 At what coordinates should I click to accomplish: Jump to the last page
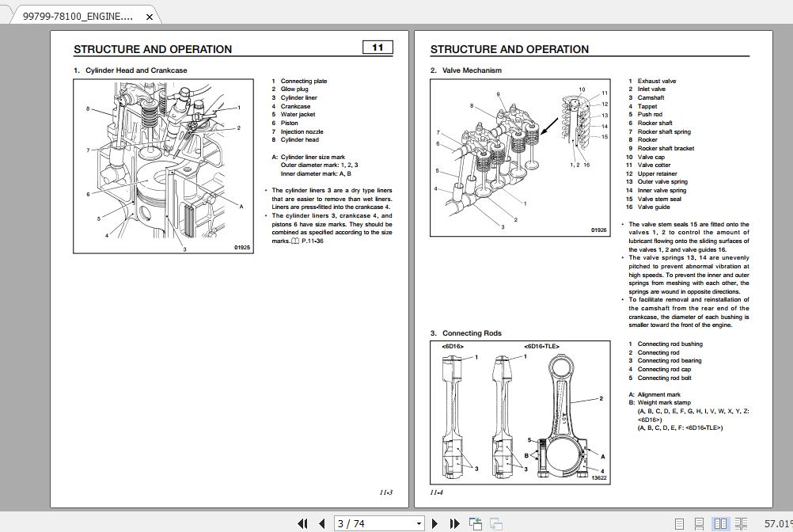coord(454,523)
